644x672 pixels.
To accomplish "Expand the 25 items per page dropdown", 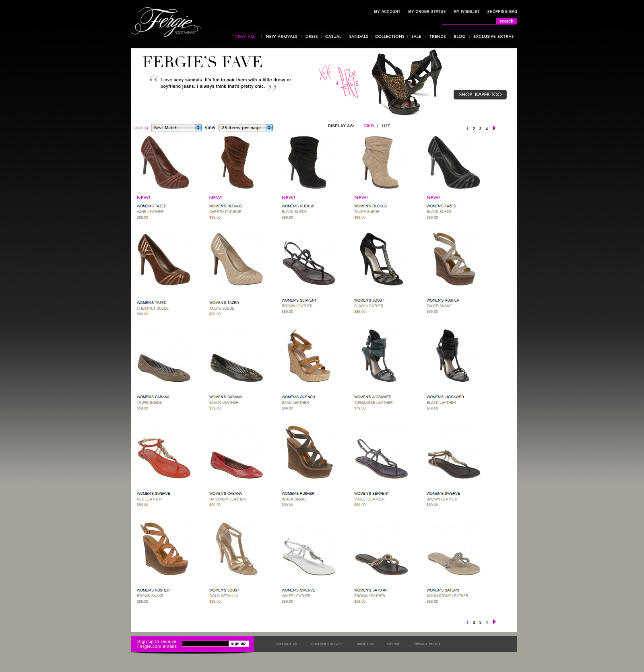I will coord(246,128).
